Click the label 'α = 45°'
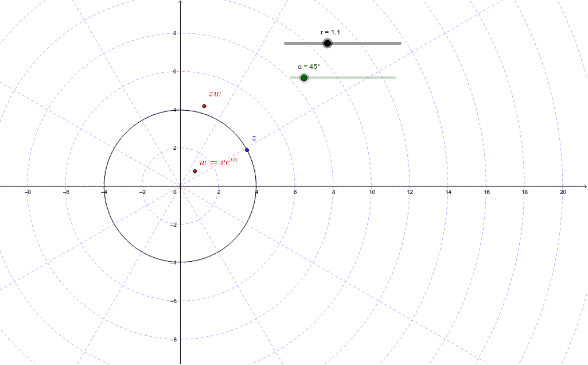The height and width of the screenshot is (365, 588). tap(309, 67)
